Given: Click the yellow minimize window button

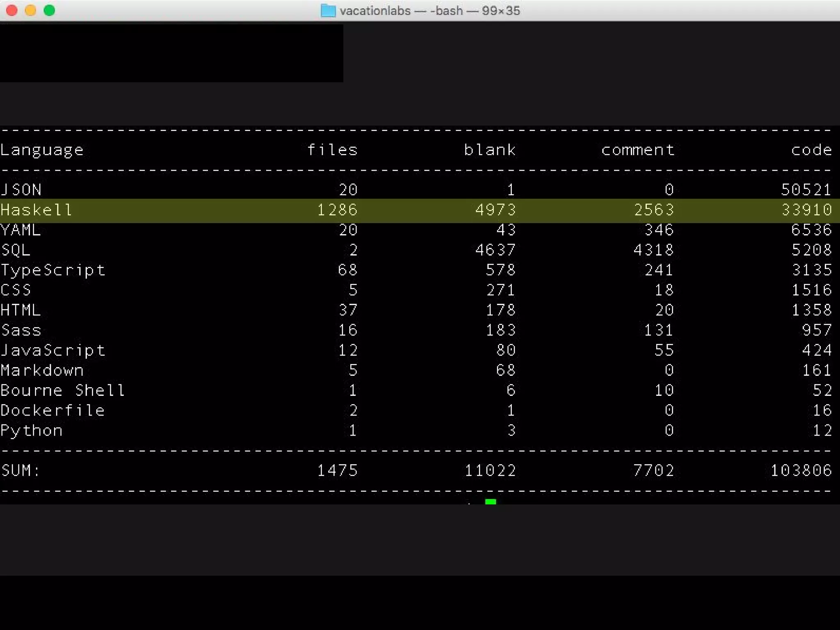Looking at the screenshot, I should (x=31, y=10).
